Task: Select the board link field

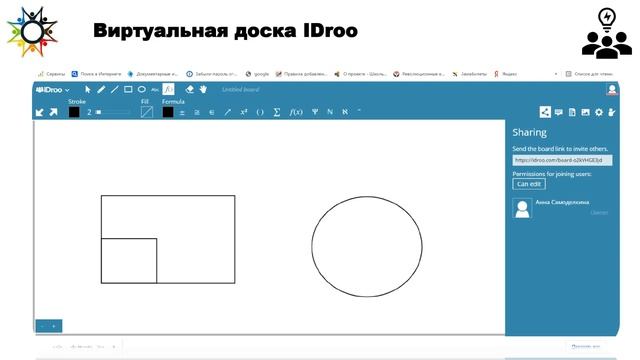Action: [562, 160]
